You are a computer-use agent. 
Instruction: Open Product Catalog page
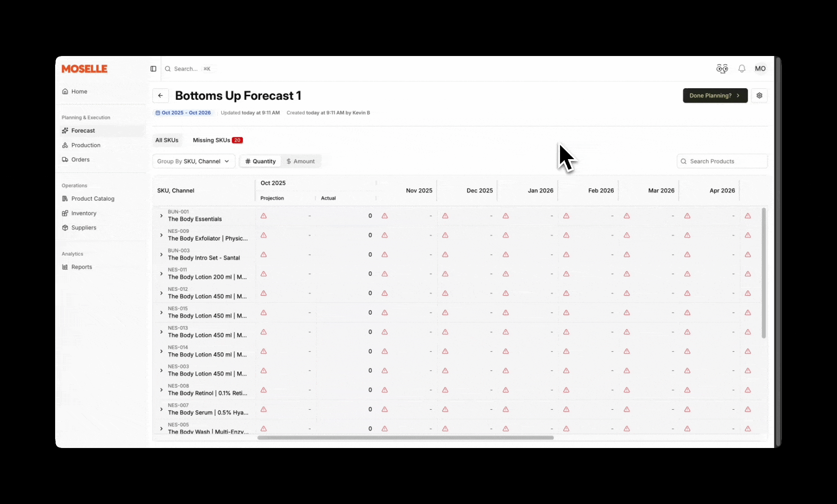[92, 199]
